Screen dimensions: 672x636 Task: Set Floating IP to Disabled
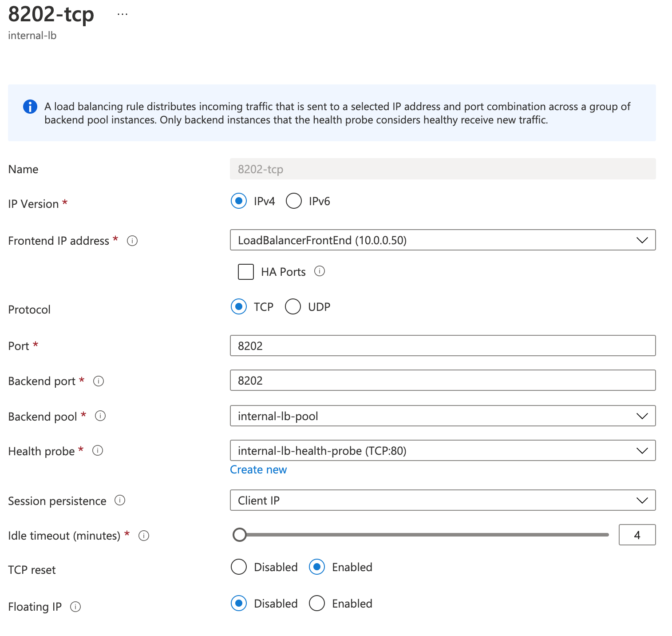point(239,603)
